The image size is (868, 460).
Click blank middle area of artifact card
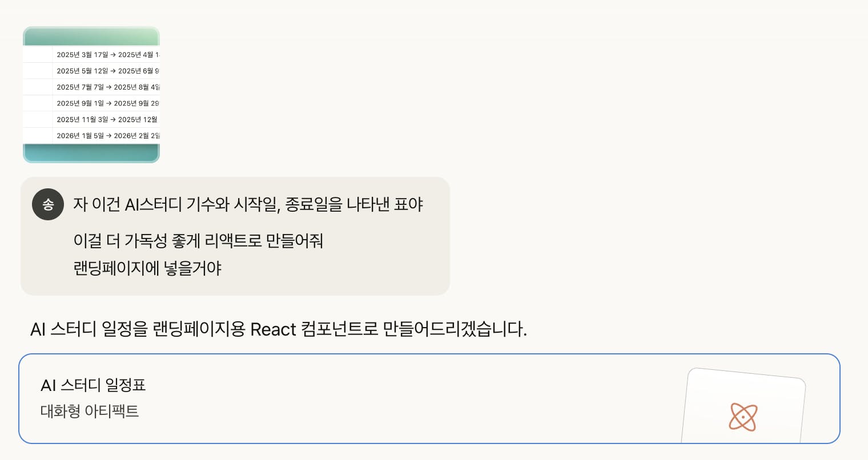coord(400,398)
